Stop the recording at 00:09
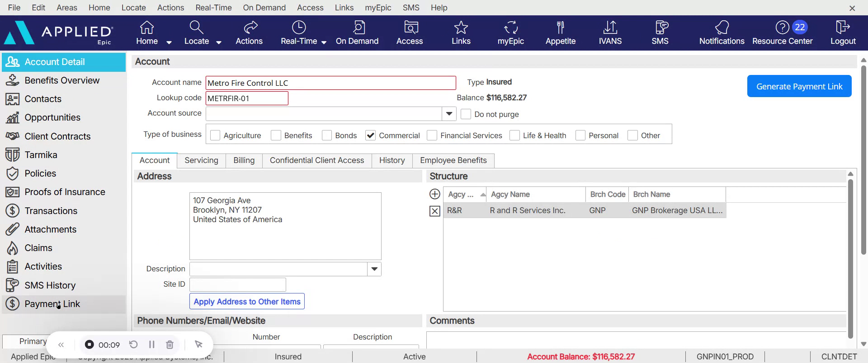This screenshot has width=868, height=363. (90, 344)
